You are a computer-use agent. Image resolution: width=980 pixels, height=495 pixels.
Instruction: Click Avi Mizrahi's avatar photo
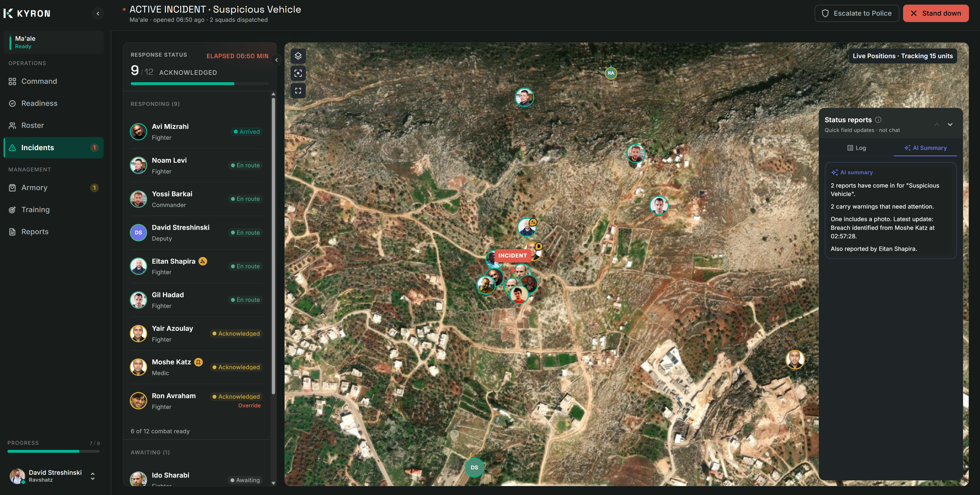click(138, 132)
